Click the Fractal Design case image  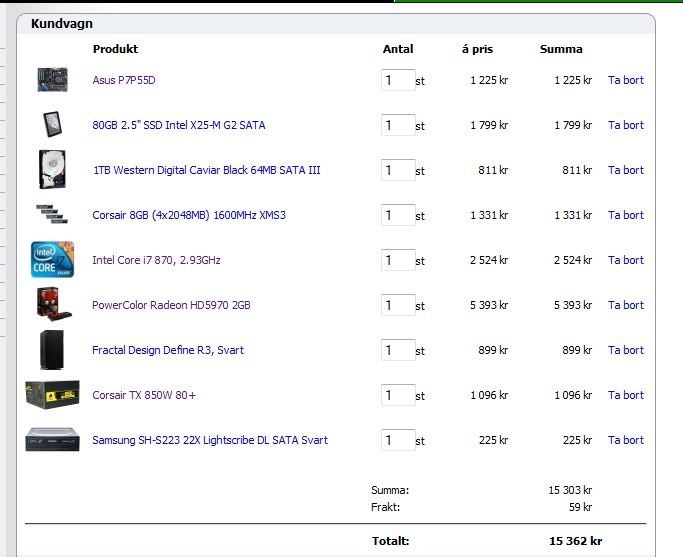pos(51,349)
